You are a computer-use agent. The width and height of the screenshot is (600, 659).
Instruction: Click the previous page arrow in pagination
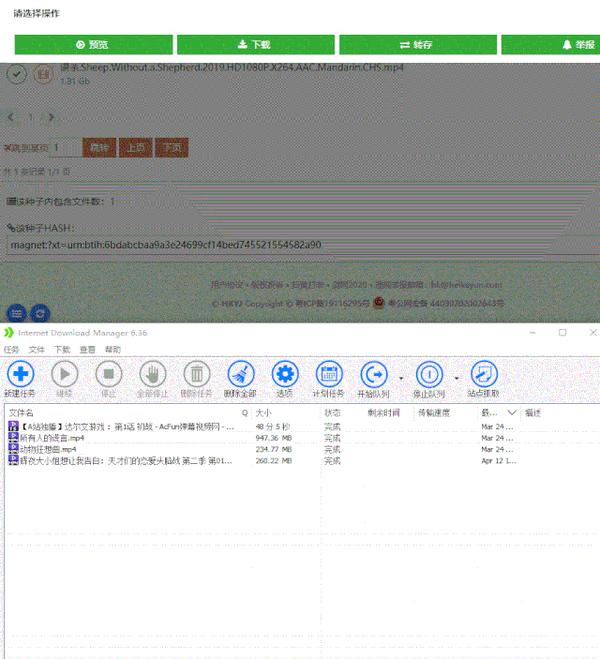[x=11, y=117]
